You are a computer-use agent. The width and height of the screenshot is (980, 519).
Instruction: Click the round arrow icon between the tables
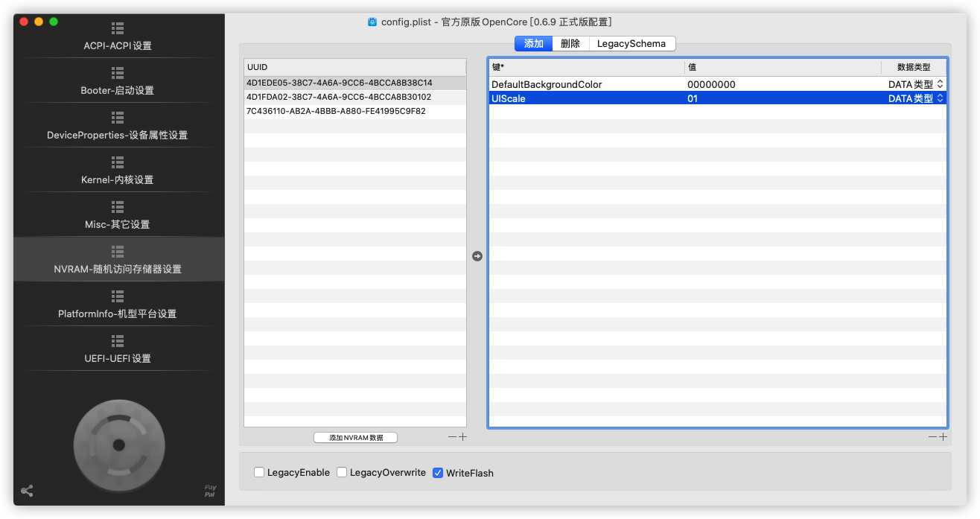click(477, 256)
